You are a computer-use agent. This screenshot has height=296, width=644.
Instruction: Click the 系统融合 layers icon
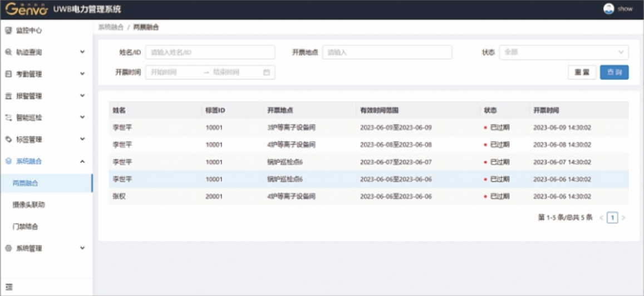pyautogui.click(x=8, y=161)
